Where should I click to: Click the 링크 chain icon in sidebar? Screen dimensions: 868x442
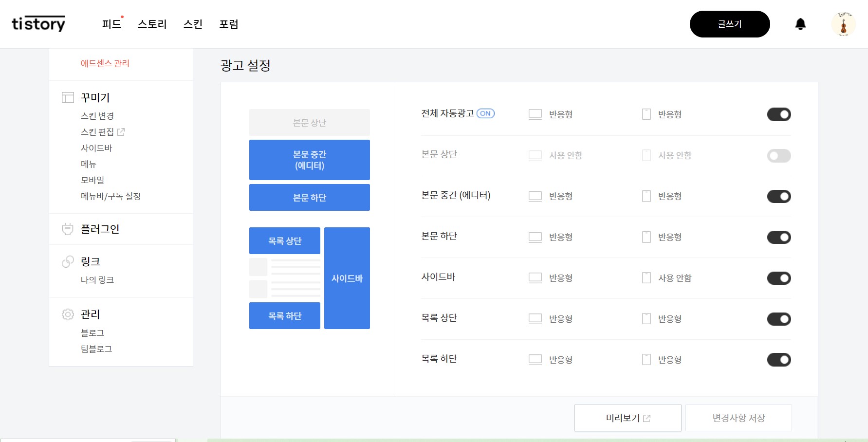[x=68, y=261]
